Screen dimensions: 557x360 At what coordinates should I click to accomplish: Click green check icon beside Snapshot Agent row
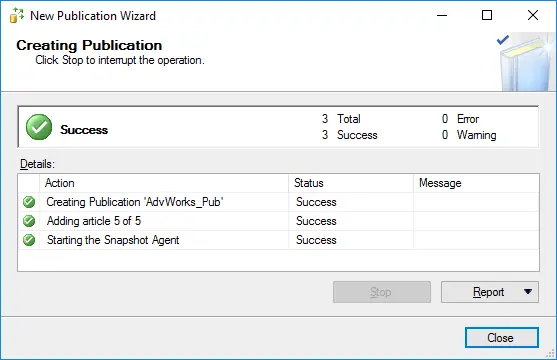click(29, 240)
